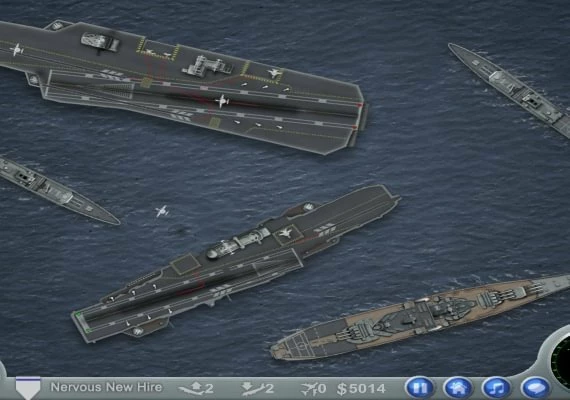Pause the game with the pause button
The height and width of the screenshot is (400, 570).
point(419,388)
